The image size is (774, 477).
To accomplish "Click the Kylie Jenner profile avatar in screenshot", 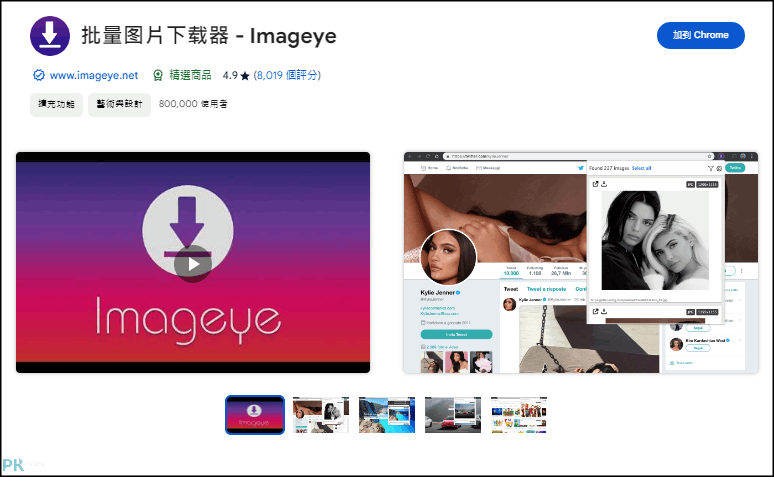I will pyautogui.click(x=449, y=257).
